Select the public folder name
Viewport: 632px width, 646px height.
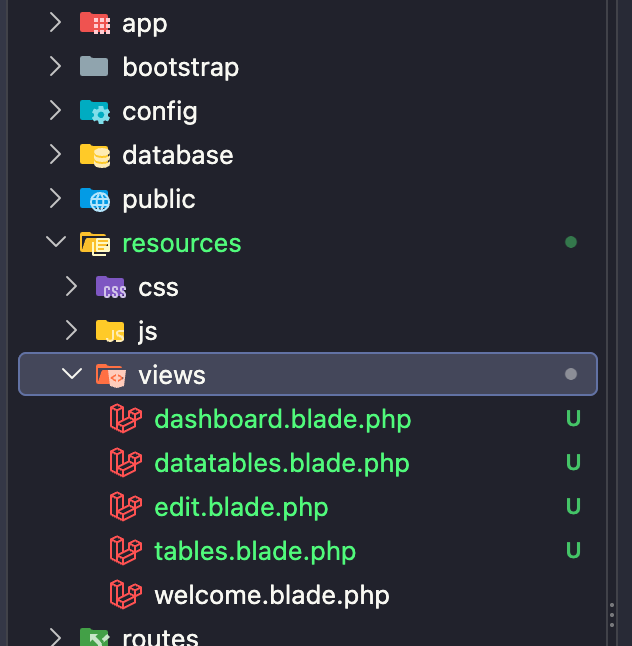159,200
